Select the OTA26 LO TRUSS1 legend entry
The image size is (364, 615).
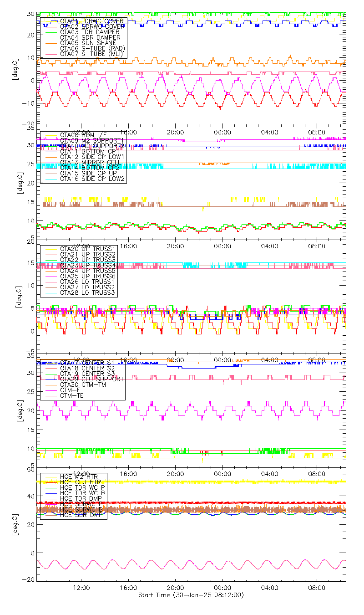88,282
